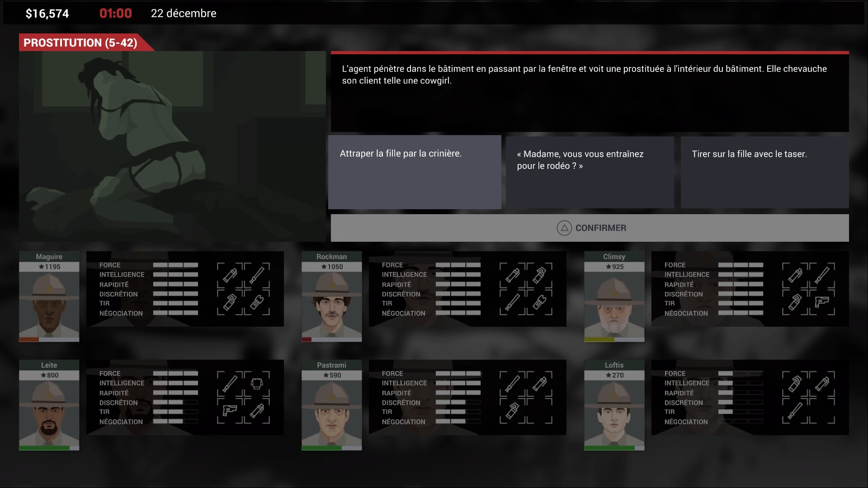Select officer Climsy's portrait
Image resolution: width=868 pixels, height=488 pixels.
pyautogui.click(x=614, y=305)
